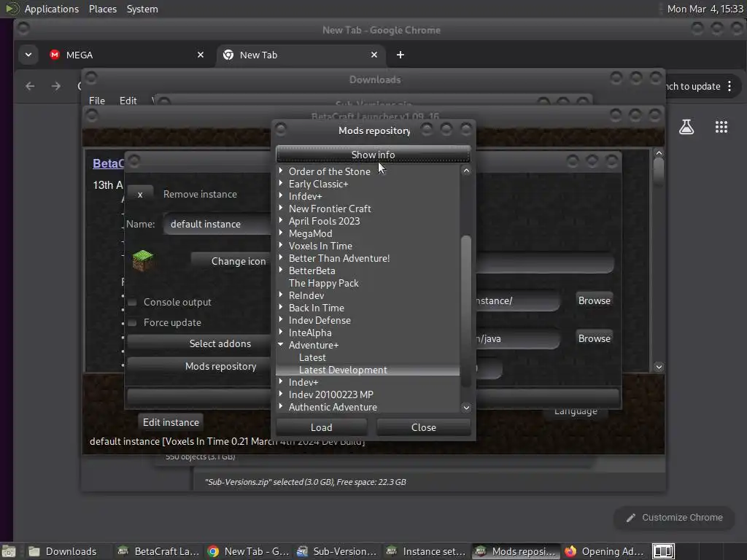Switch to BetaCraft Launcher taskbar item
The width and height of the screenshot is (747, 560).
point(158,551)
